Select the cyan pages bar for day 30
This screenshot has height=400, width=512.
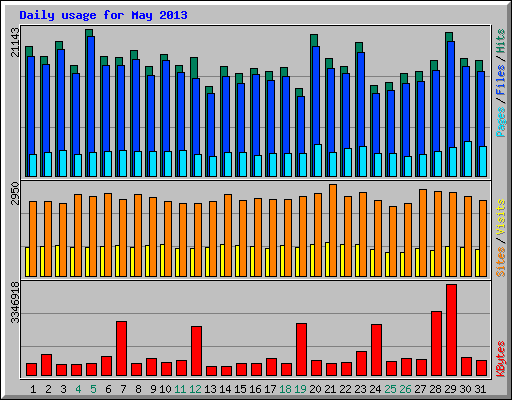click(x=468, y=159)
